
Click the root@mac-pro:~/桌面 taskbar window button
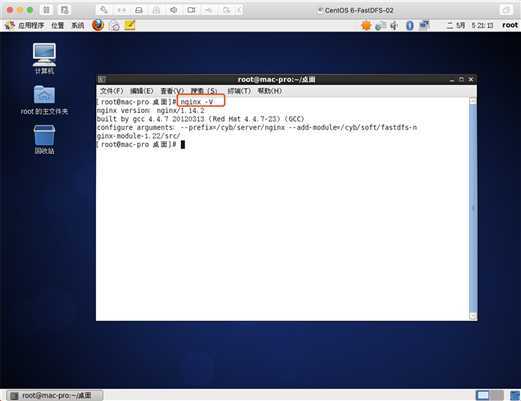coord(55,395)
